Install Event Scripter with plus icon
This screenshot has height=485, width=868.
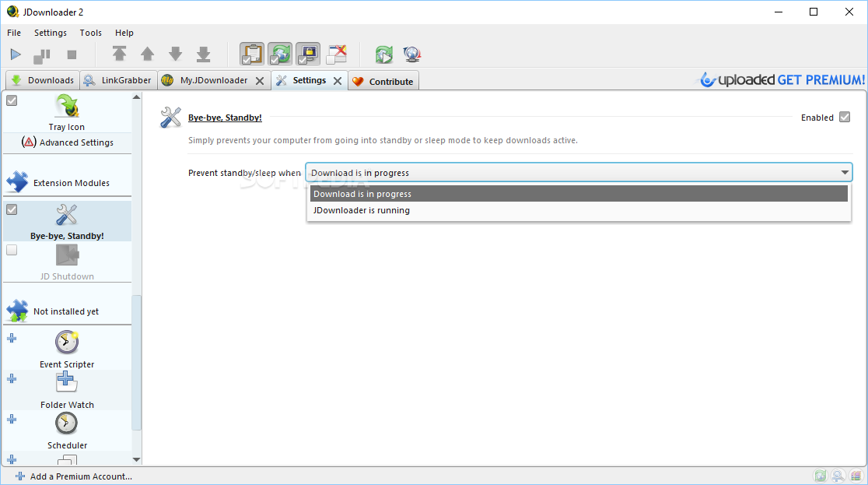12,338
